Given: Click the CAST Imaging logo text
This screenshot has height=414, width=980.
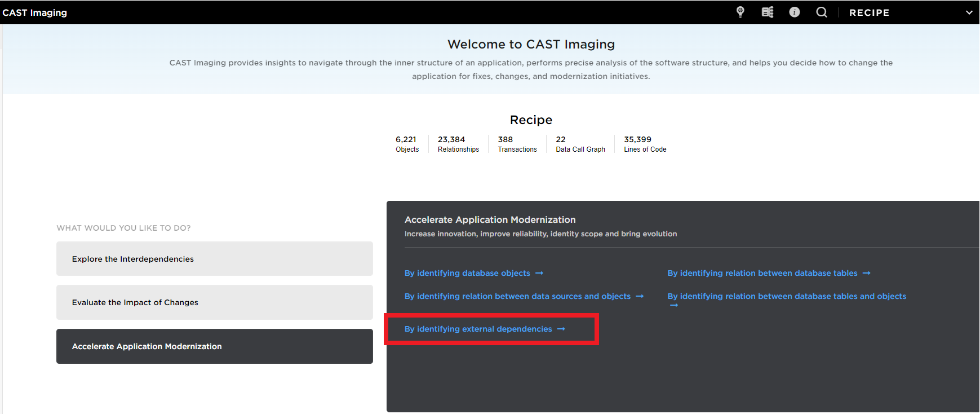Looking at the screenshot, I should pos(34,12).
